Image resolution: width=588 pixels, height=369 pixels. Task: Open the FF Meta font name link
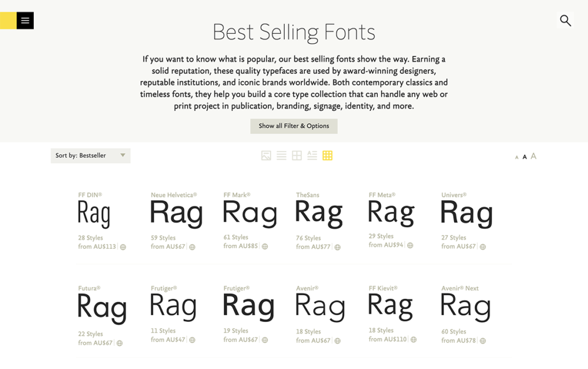[382, 195]
